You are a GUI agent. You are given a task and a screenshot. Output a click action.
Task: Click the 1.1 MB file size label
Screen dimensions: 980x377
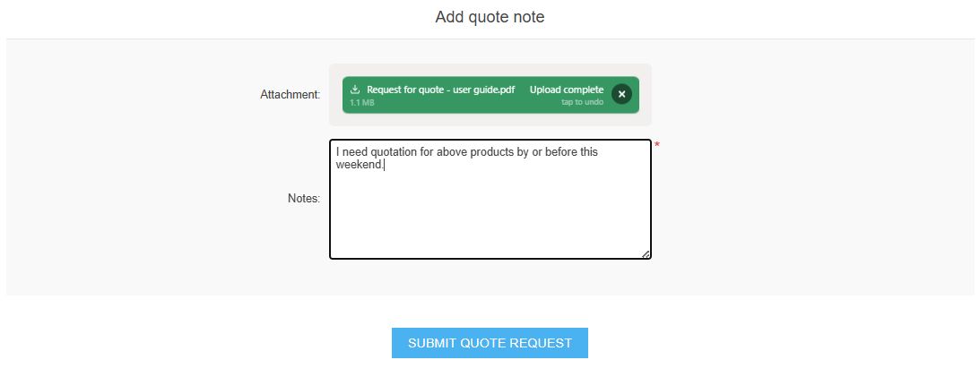(361, 103)
